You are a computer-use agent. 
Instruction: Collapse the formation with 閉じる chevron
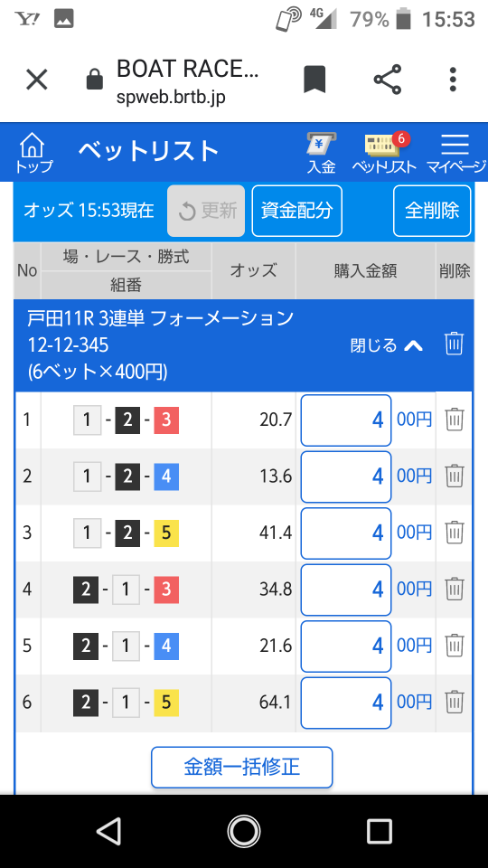pos(387,345)
